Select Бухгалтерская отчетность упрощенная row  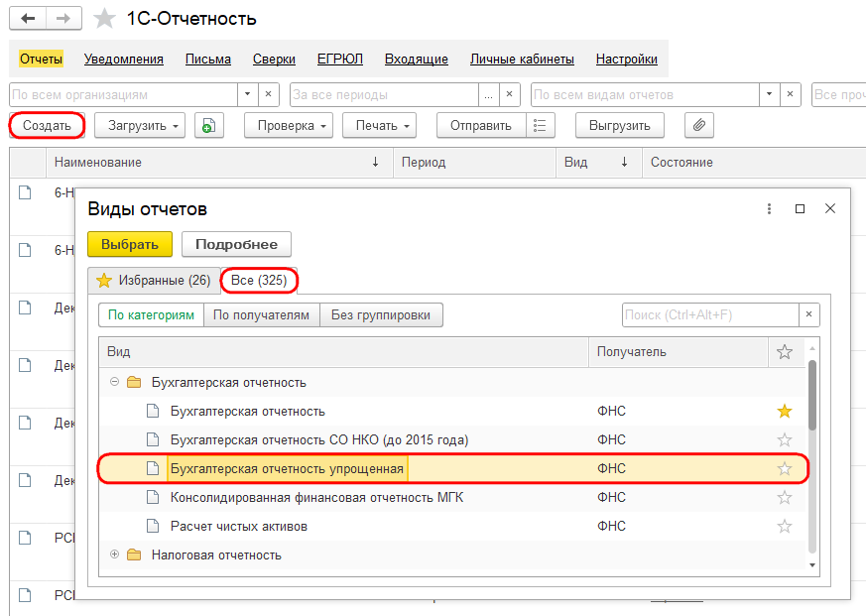tap(453, 468)
